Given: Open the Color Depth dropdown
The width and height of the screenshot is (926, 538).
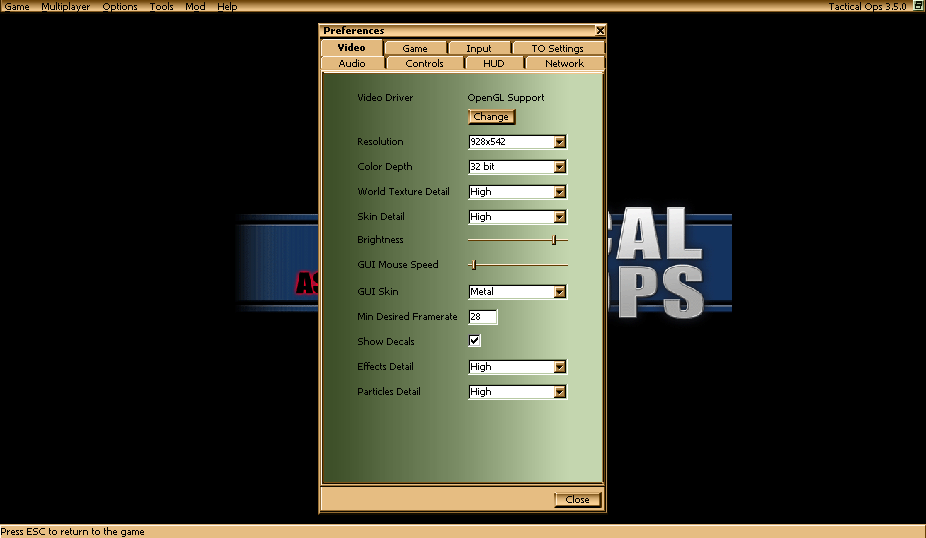Looking at the screenshot, I should point(559,167).
